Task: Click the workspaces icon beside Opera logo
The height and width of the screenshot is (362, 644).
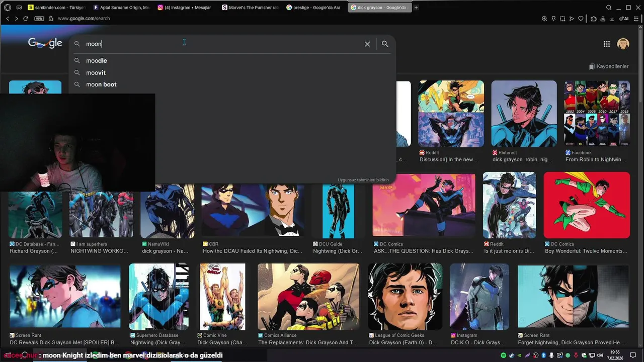Action: [19, 8]
